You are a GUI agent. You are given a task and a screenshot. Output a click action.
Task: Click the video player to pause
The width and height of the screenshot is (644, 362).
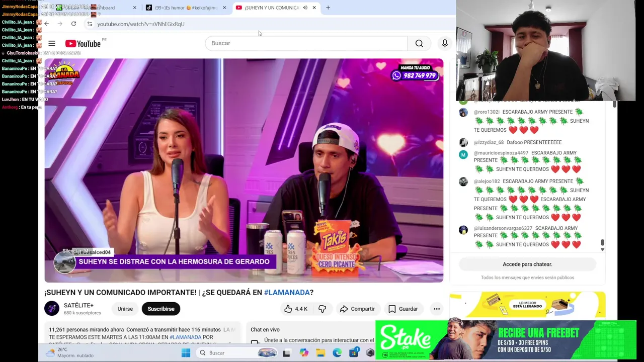point(244,170)
